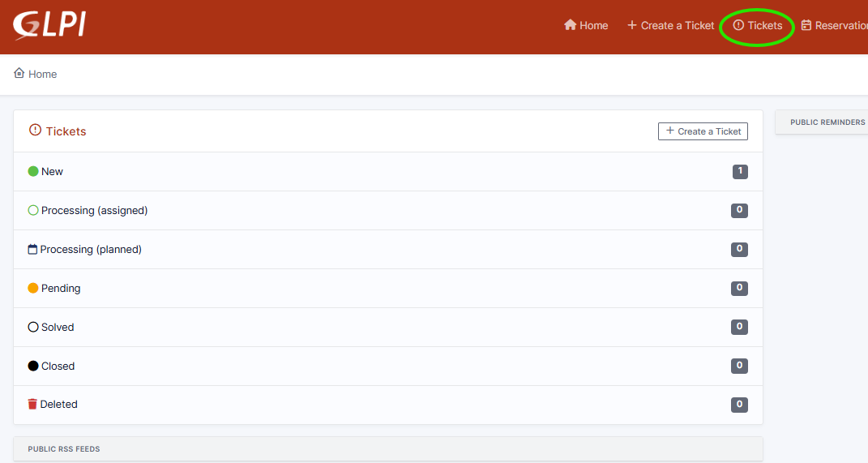Open the Solved tickets link

[58, 327]
